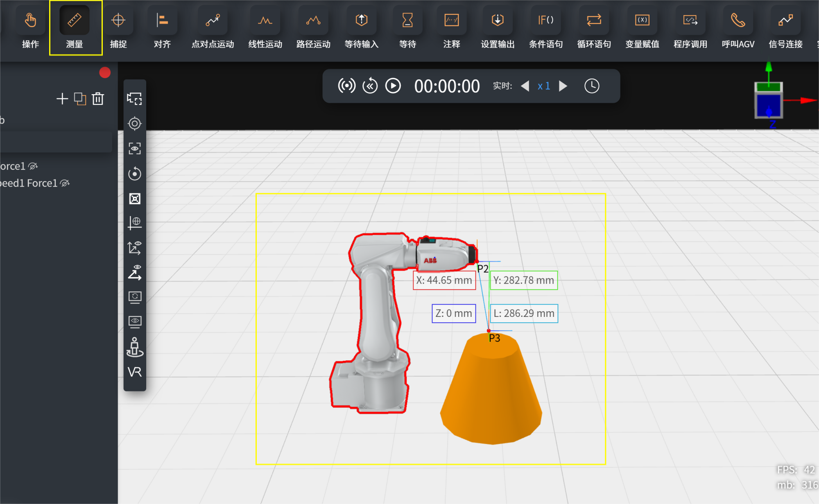Select the 循环语句 loop item

[594, 28]
